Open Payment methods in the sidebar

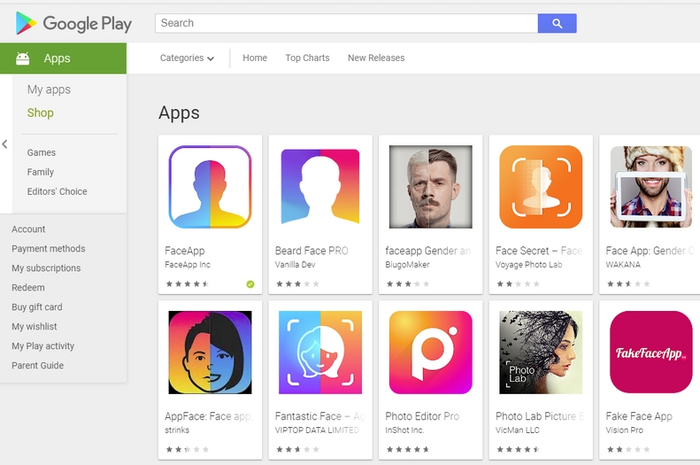pyautogui.click(x=48, y=249)
